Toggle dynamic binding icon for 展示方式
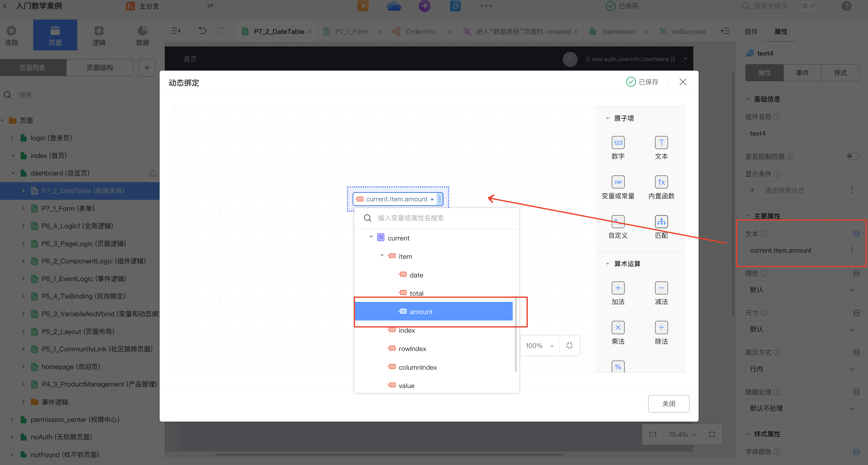The image size is (868, 465). pyautogui.click(x=856, y=352)
